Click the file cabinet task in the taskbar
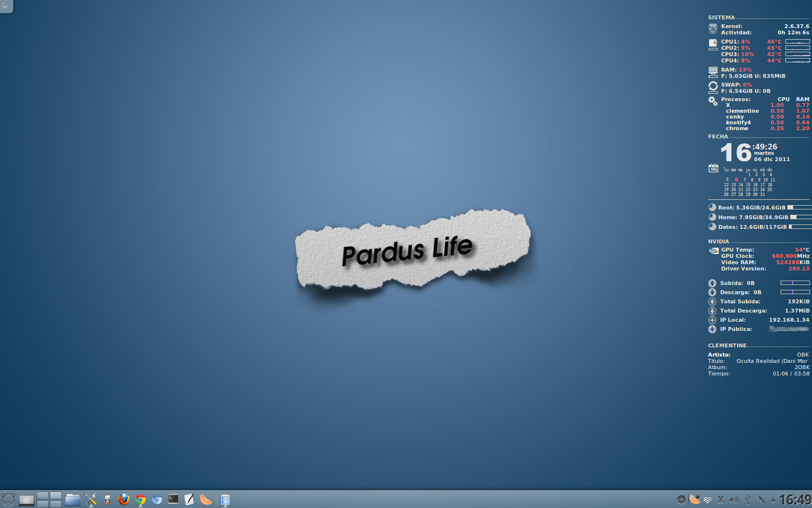The width and height of the screenshot is (812, 508). click(225, 500)
